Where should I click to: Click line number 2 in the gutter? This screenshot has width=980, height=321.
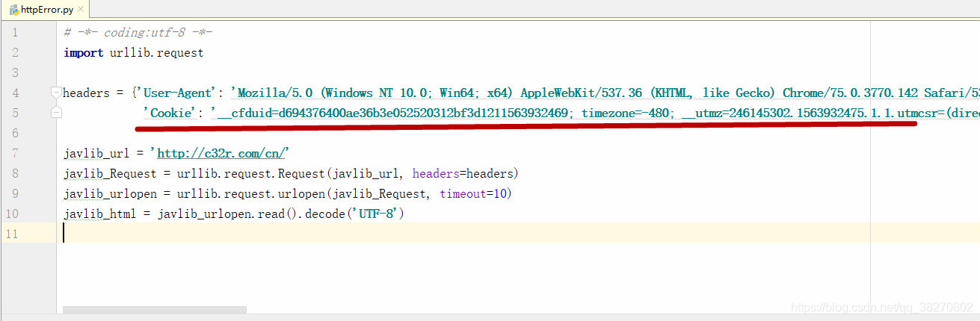pyautogui.click(x=16, y=52)
